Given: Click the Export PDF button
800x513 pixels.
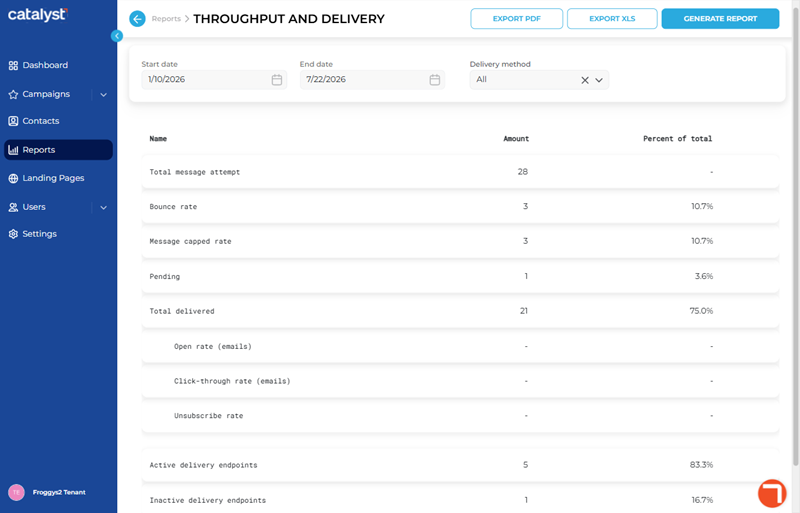Looking at the screenshot, I should (516, 19).
